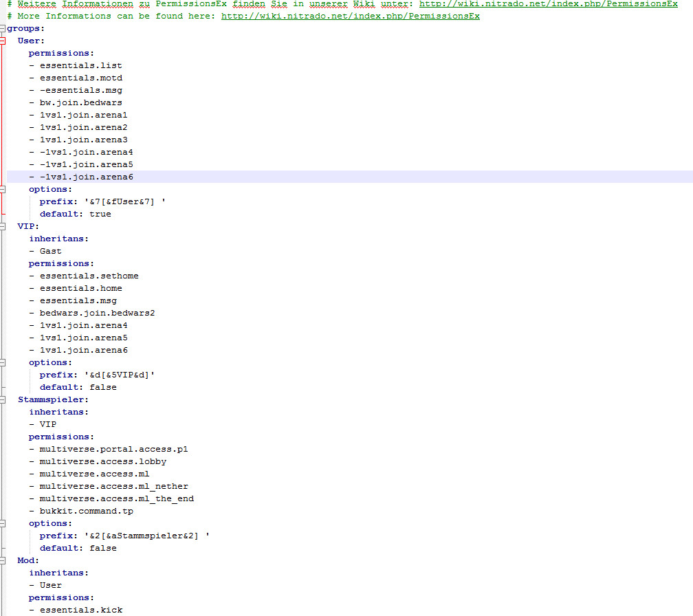Viewport: 693px width, 616px height.
Task: Collapse the 'options:' fold under User group
Action: pos(2,189)
